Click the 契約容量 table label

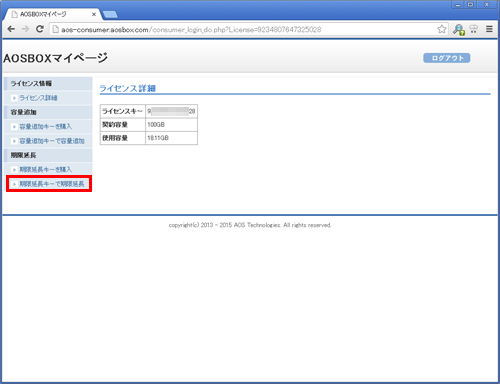pyautogui.click(x=115, y=124)
